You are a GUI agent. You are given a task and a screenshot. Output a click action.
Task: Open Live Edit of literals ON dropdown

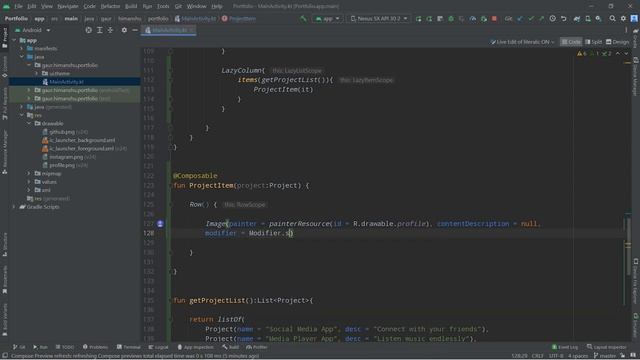pos(522,42)
